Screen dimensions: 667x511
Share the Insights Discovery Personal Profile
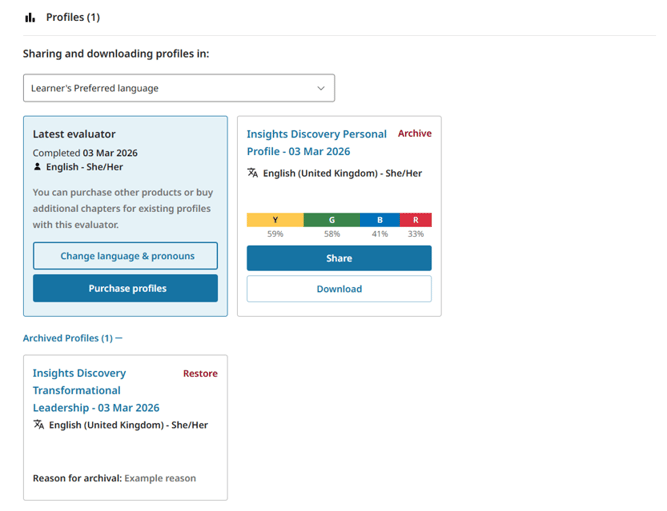(339, 258)
